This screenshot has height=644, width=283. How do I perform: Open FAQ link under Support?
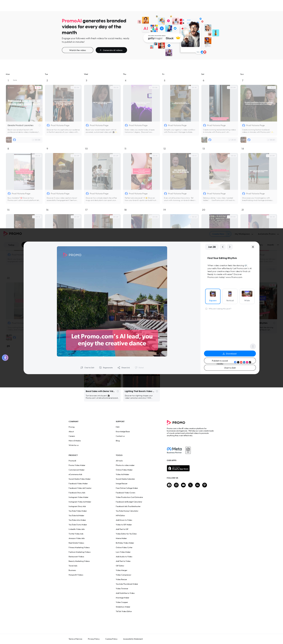pyautogui.click(x=118, y=427)
